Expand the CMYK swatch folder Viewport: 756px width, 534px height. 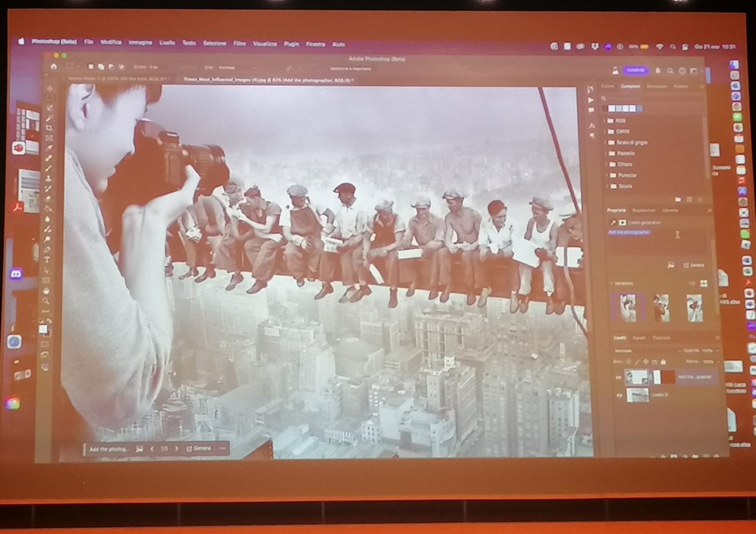tap(605, 131)
